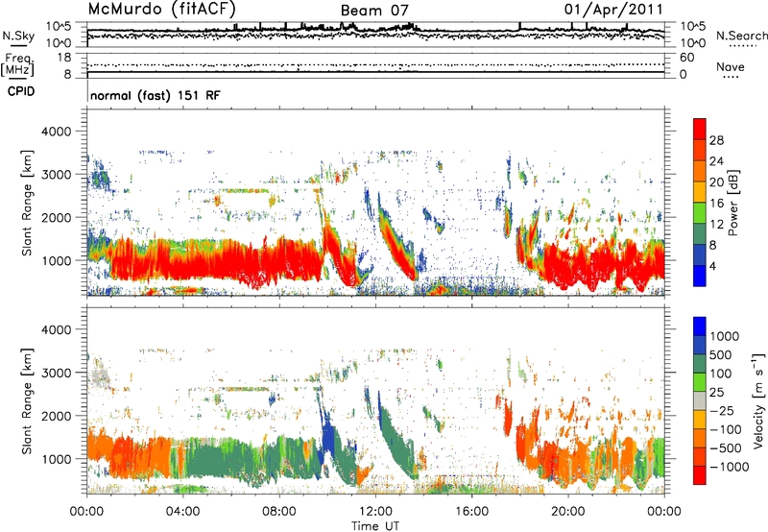The height and width of the screenshot is (532, 768).
Task: Click the '2000' tick on velocity panel axis
Action: 56,416
